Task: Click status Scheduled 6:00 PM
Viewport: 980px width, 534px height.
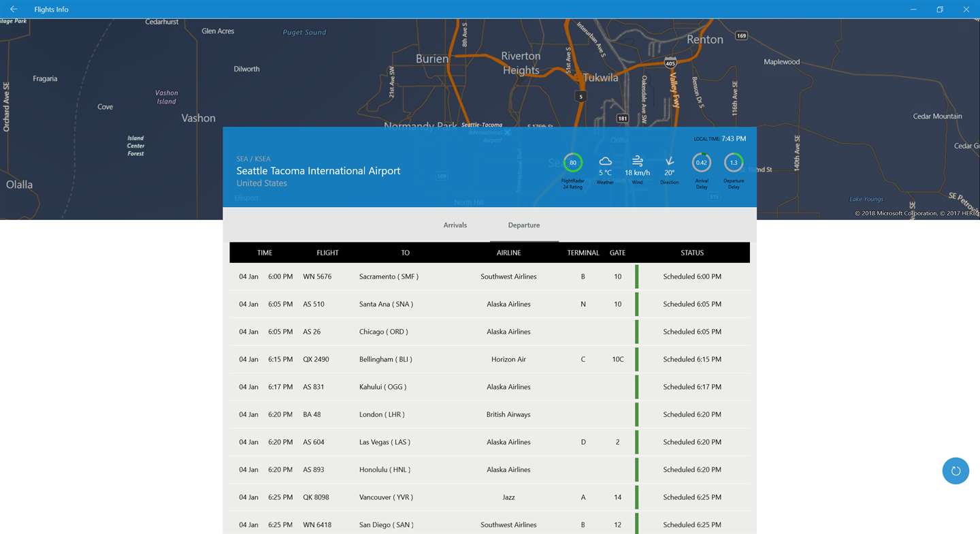Action: (692, 277)
